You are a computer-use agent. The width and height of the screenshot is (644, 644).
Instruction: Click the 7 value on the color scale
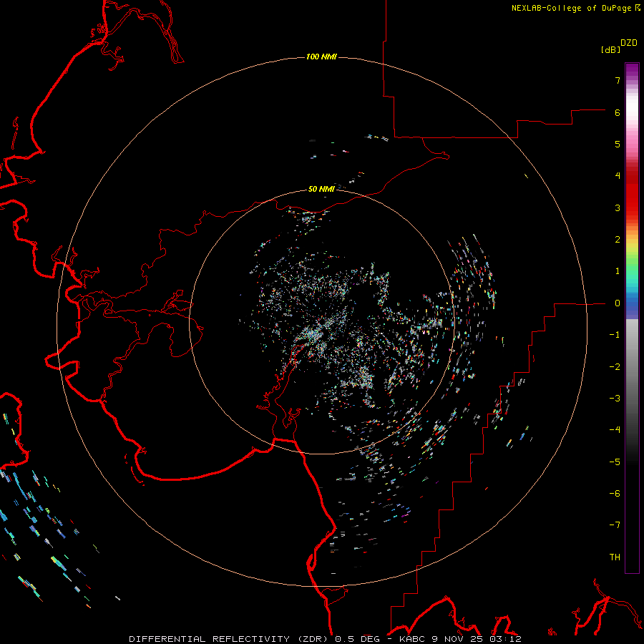coord(618,80)
